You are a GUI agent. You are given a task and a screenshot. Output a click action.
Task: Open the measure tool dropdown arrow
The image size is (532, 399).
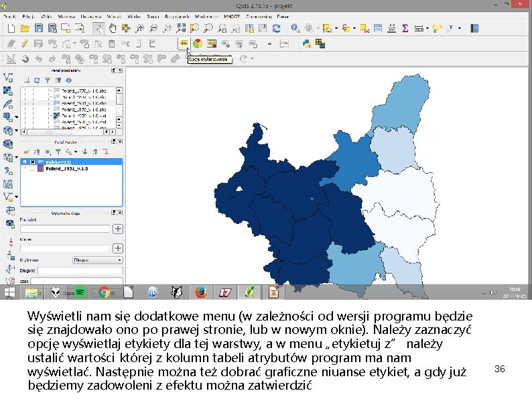pyautogui.click(x=427, y=29)
